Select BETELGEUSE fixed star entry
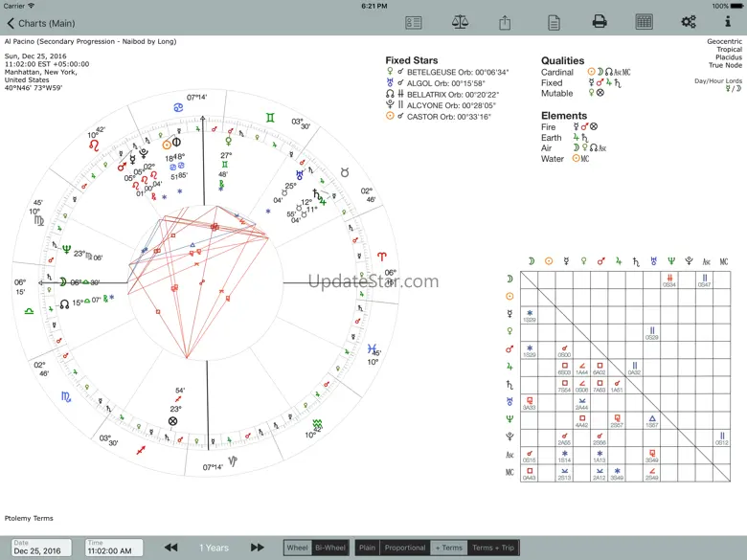This screenshot has width=747, height=560. click(x=447, y=72)
